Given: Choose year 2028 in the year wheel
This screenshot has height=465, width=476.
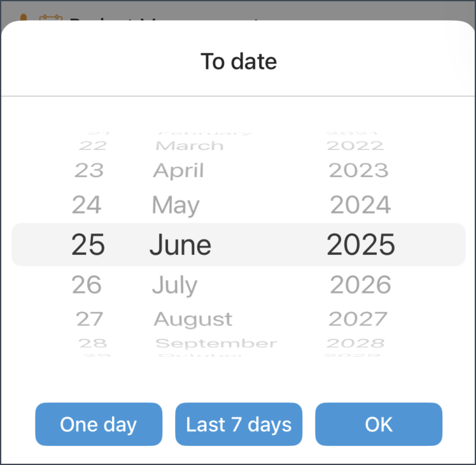Looking at the screenshot, I should click(x=356, y=343).
